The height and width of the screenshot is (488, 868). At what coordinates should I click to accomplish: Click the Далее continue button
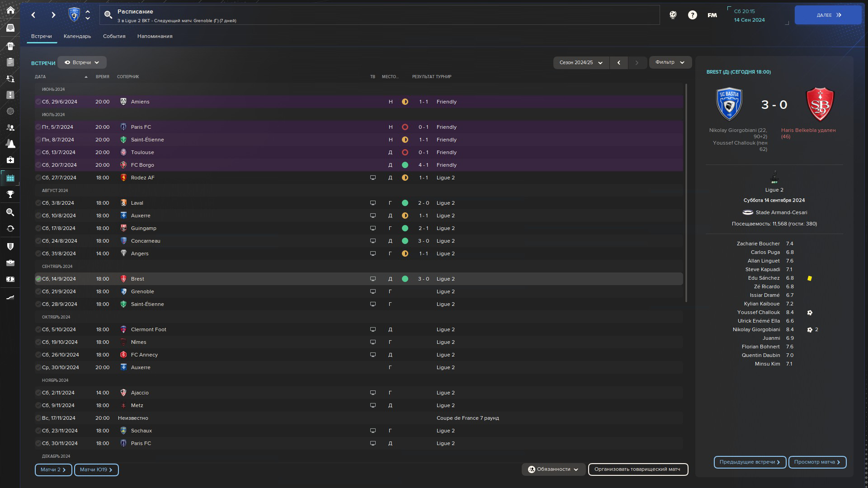pyautogui.click(x=828, y=15)
